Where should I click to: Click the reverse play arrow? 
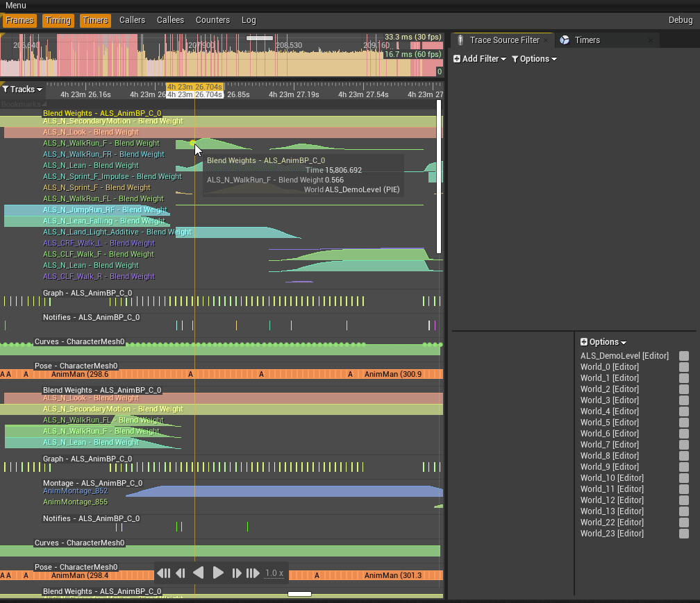click(x=198, y=573)
